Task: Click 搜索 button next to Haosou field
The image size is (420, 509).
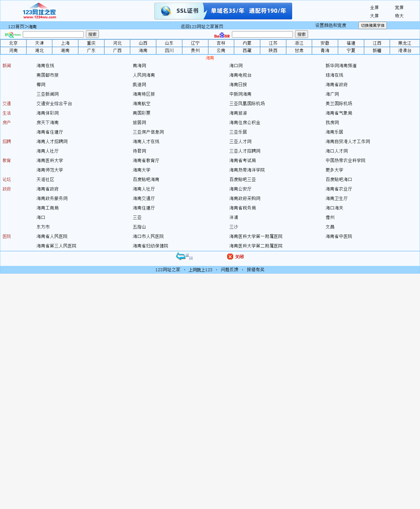Action: (x=92, y=34)
